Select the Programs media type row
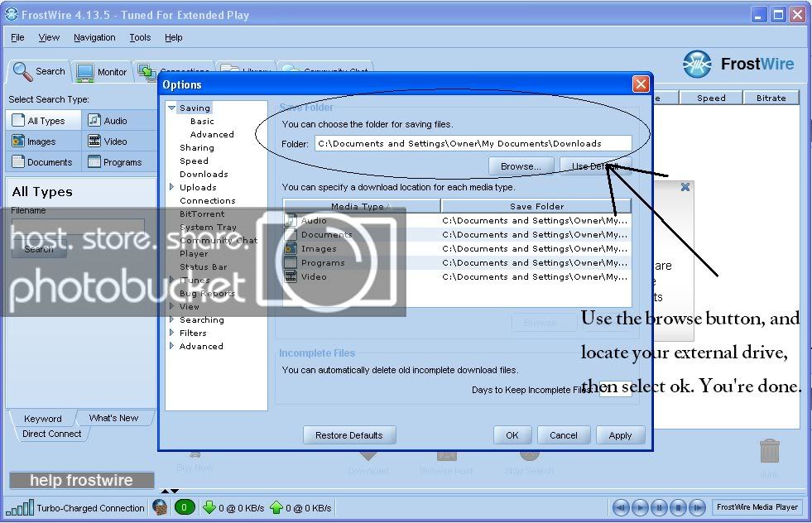This screenshot has width=812, height=523. point(457,262)
